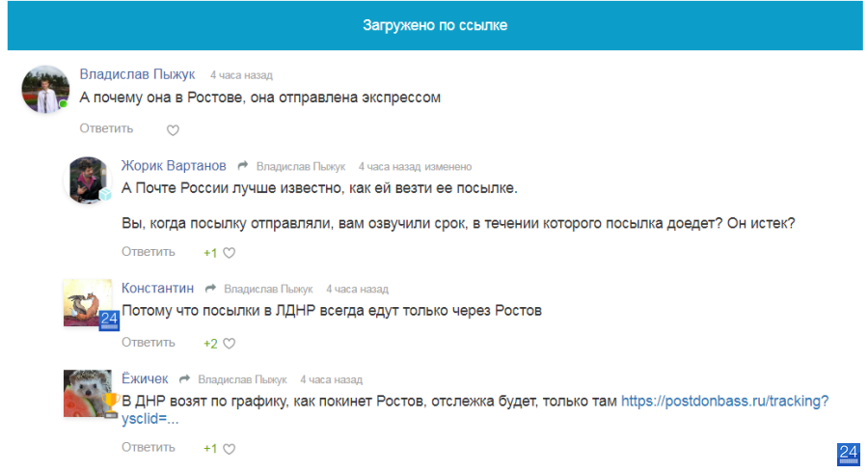
Task: Open Ёжичек's hedgehog avatar
Action: (x=88, y=393)
